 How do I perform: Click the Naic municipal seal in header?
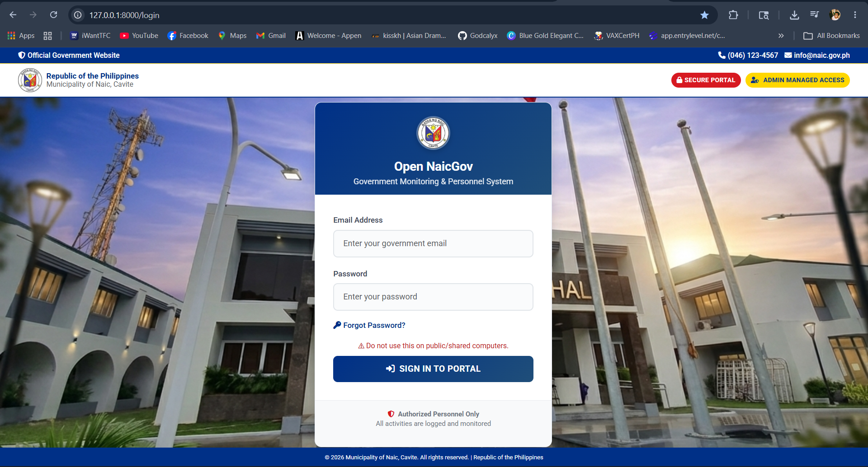tap(30, 80)
